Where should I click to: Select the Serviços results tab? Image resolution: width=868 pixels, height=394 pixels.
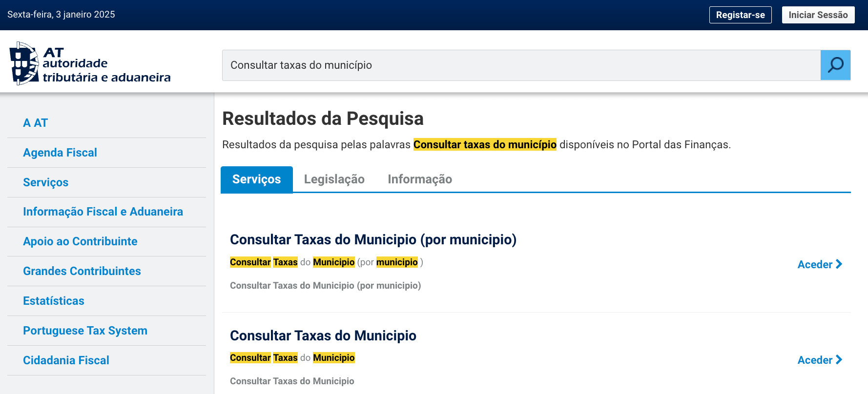(256, 179)
